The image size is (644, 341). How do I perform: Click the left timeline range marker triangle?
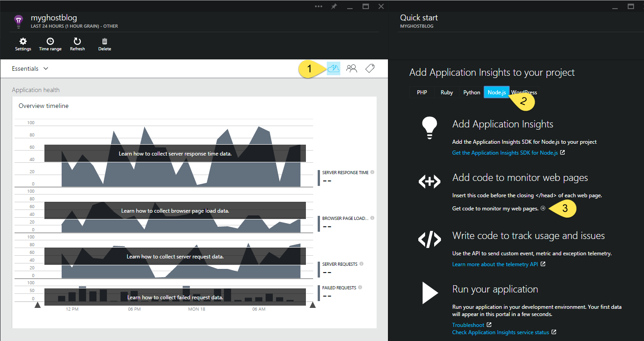pyautogui.click(x=38, y=305)
